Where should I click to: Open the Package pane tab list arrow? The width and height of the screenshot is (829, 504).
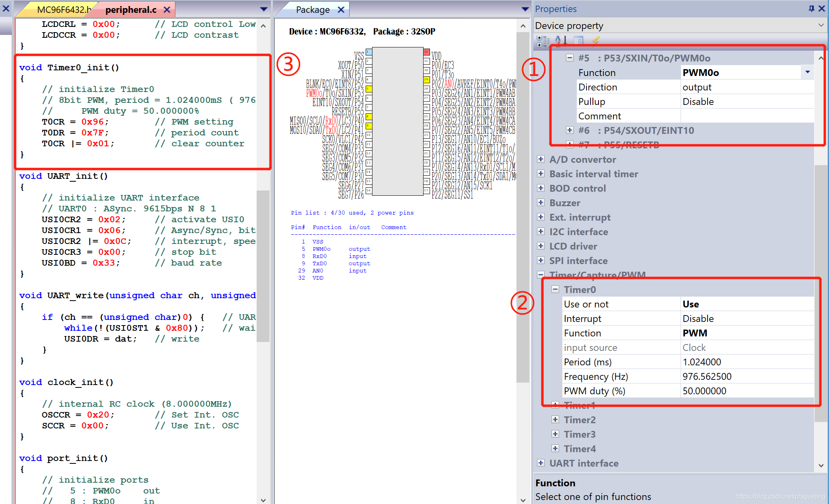point(525,9)
